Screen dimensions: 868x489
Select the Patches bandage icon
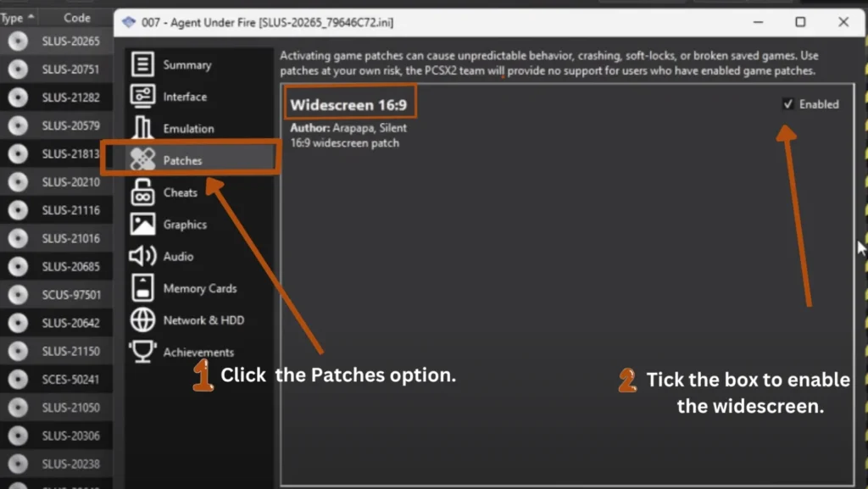[142, 160]
